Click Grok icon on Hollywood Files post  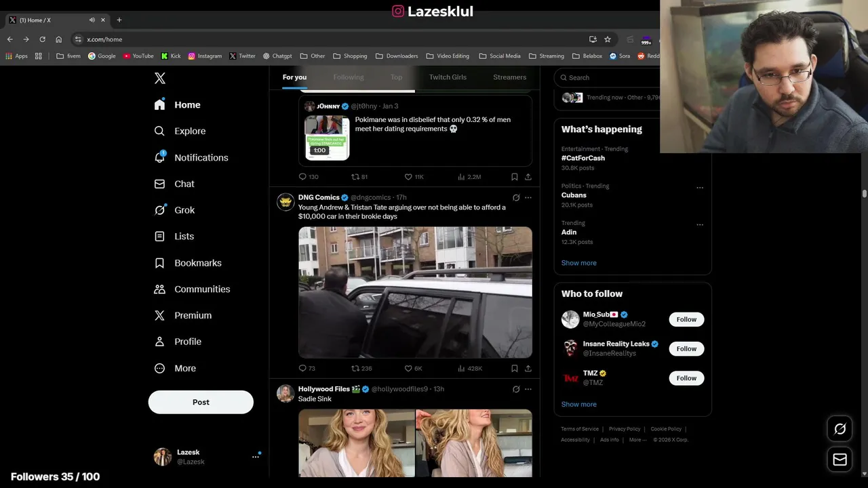(516, 389)
